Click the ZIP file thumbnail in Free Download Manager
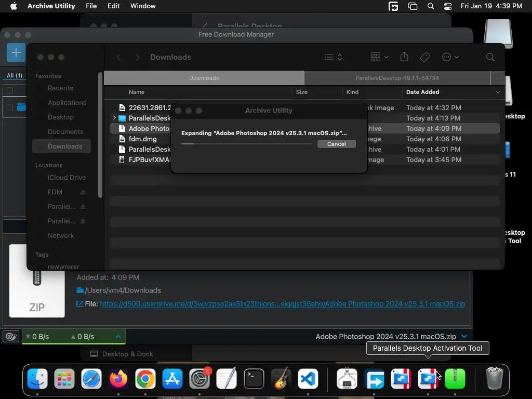Image resolution: width=532 pixels, height=399 pixels. (37, 294)
